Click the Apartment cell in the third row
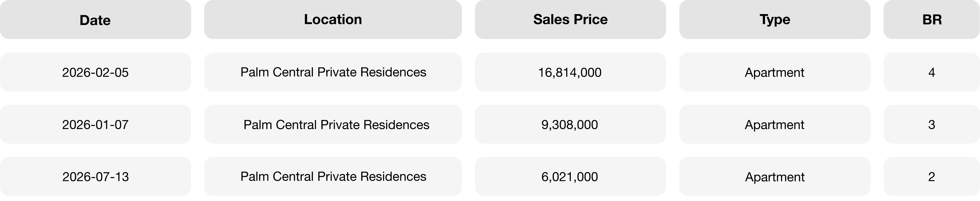 [775, 176]
